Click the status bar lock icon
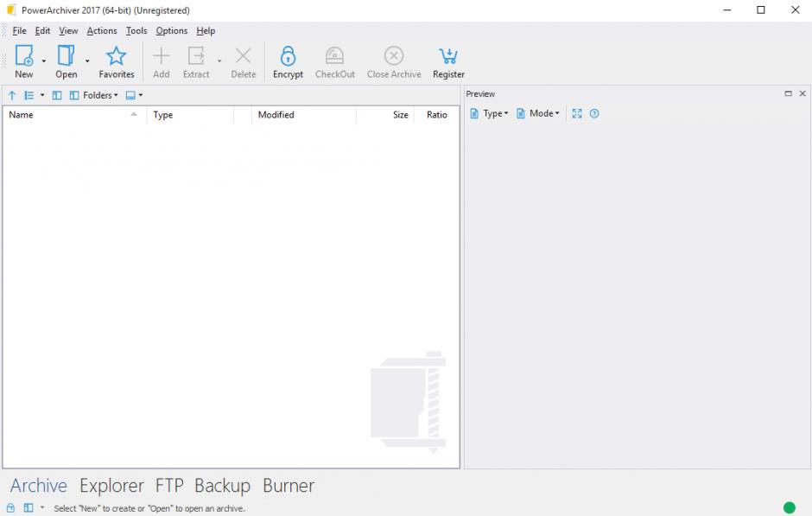This screenshot has height=516, width=812. [11, 508]
